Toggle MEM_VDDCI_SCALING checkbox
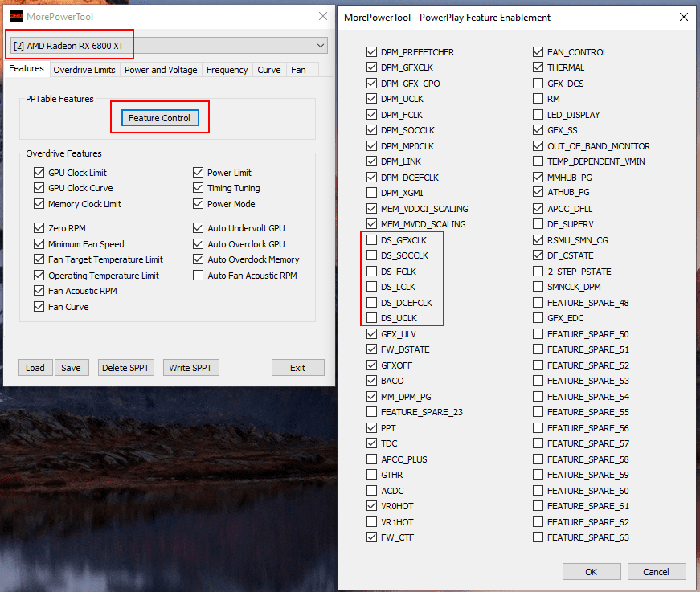 [x=371, y=209]
